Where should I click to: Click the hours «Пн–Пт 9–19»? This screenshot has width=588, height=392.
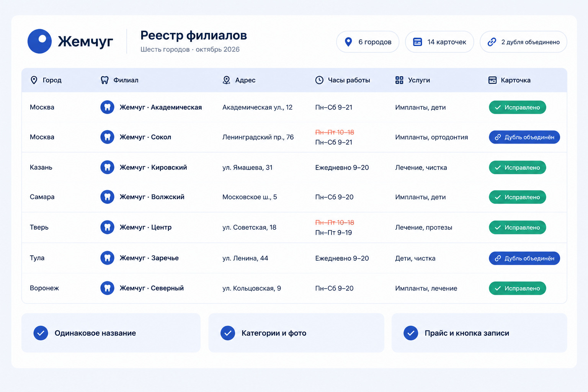[333, 233]
